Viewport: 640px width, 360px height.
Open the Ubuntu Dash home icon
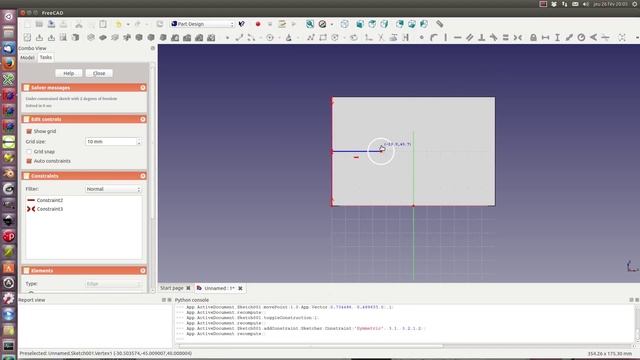coord(9,17)
